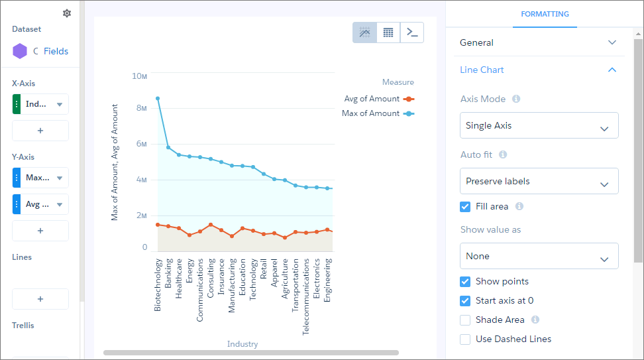Viewport: 644px width, 360px height.
Task: Switch to chart mode icon
Action: tap(364, 32)
